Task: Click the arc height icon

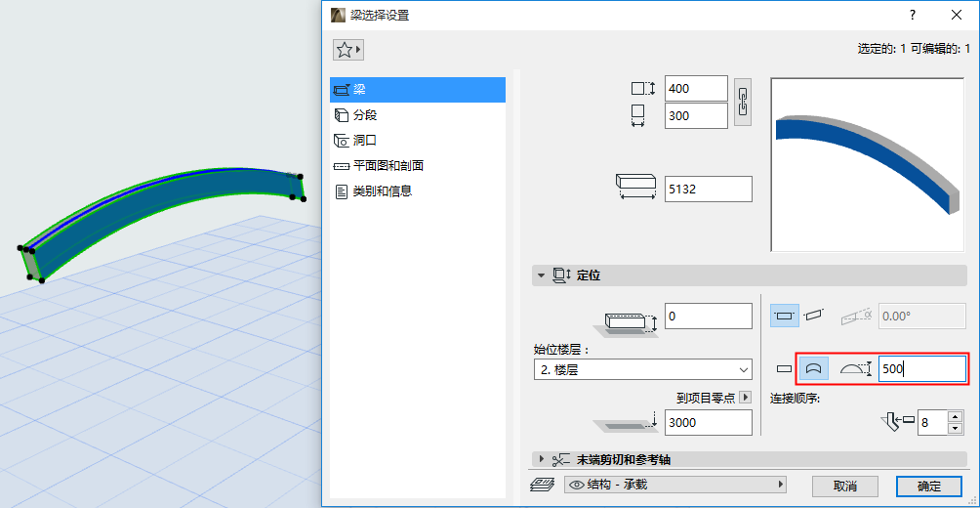Action: point(856,369)
